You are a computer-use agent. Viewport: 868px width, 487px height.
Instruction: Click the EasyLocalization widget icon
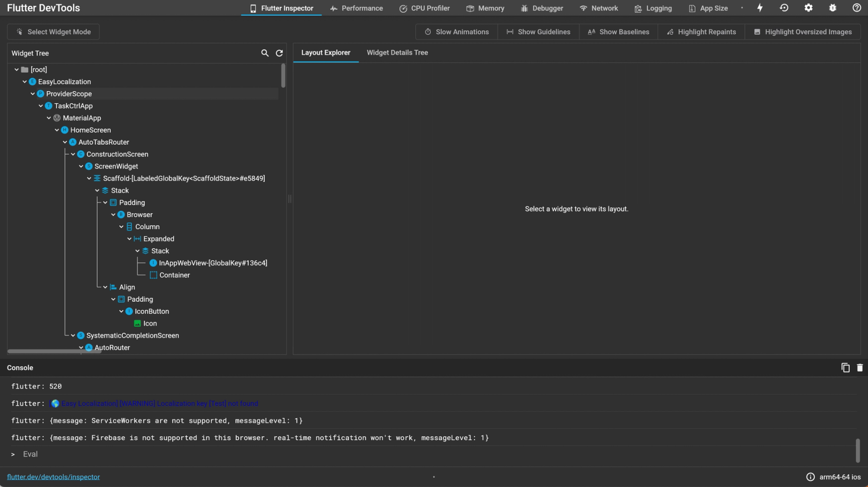pos(33,82)
